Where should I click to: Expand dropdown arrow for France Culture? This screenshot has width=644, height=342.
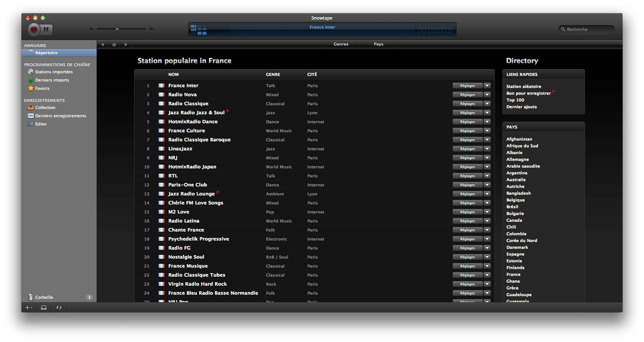click(487, 131)
